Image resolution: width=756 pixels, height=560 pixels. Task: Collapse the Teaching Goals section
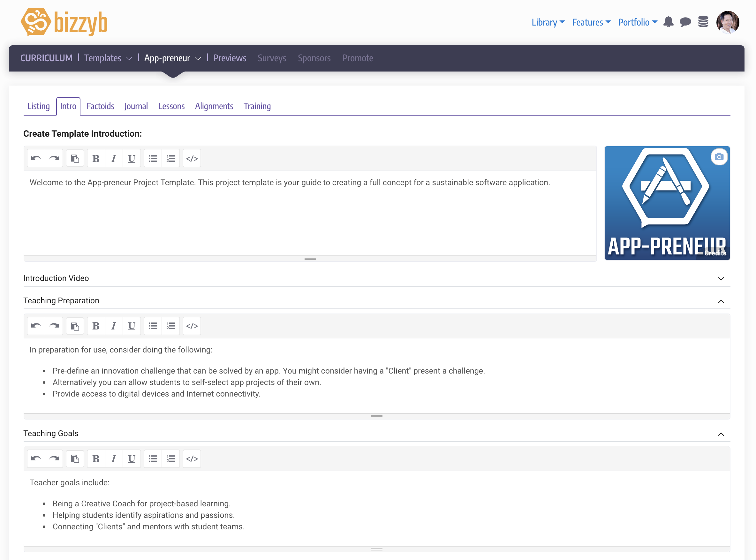click(721, 434)
